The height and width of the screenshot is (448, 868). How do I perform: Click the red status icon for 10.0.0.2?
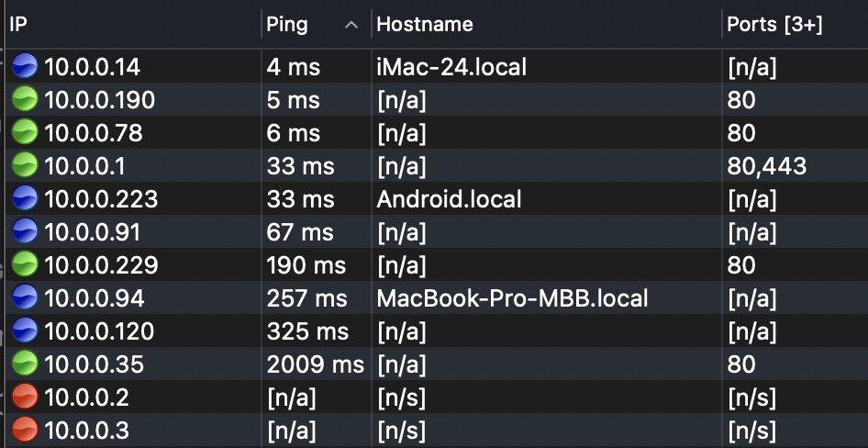coord(26,398)
